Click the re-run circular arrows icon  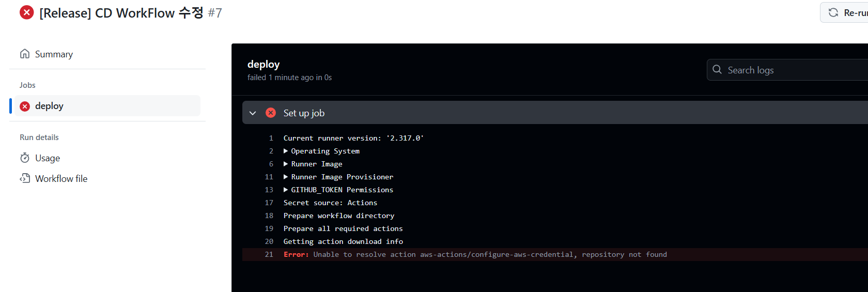pos(833,12)
